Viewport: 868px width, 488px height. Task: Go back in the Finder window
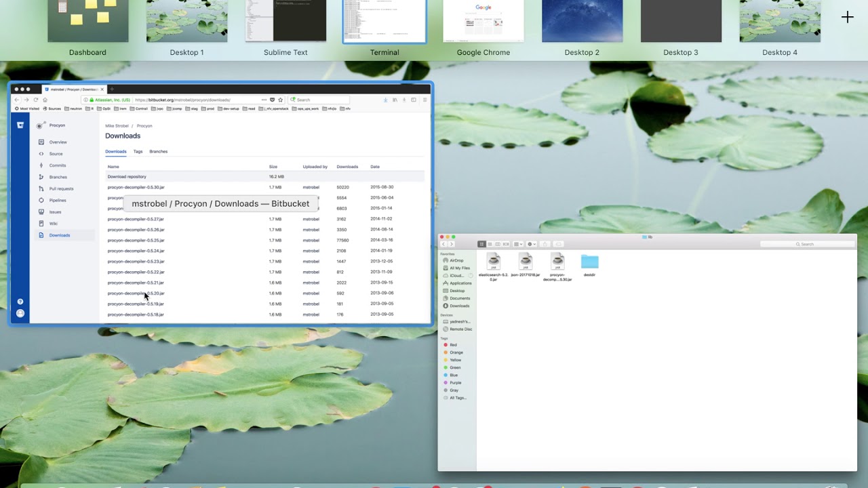pos(444,244)
